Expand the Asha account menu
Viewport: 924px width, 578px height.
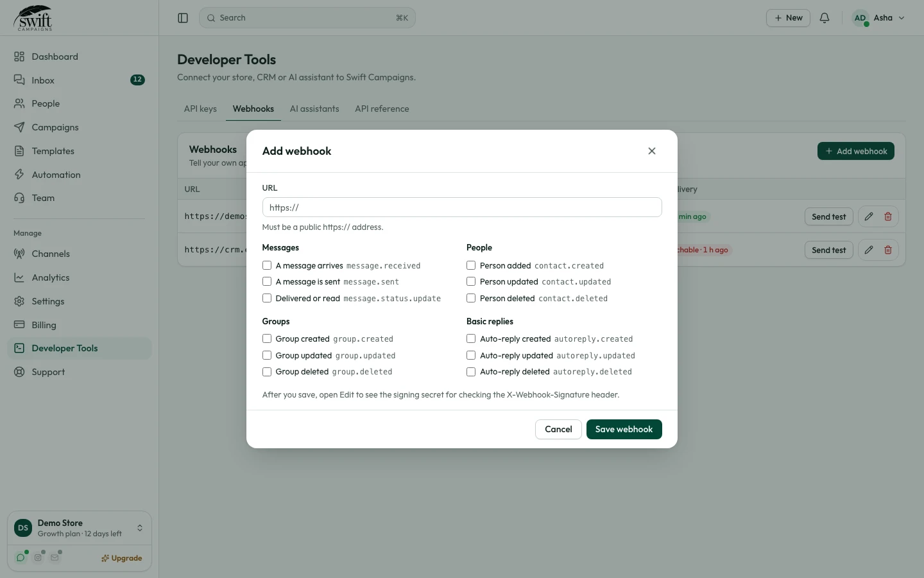point(878,18)
